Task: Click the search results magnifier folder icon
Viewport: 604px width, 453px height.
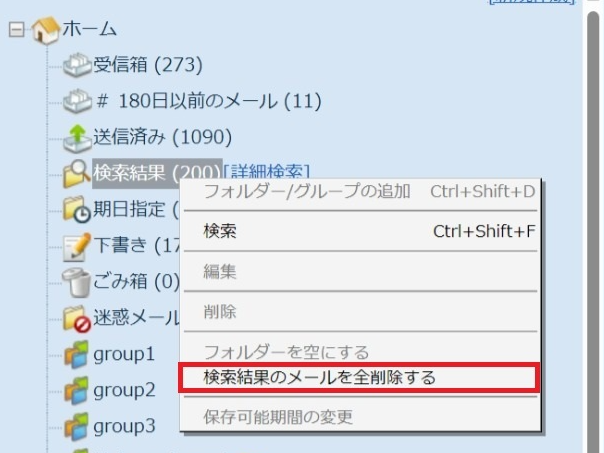Action: tap(76, 173)
